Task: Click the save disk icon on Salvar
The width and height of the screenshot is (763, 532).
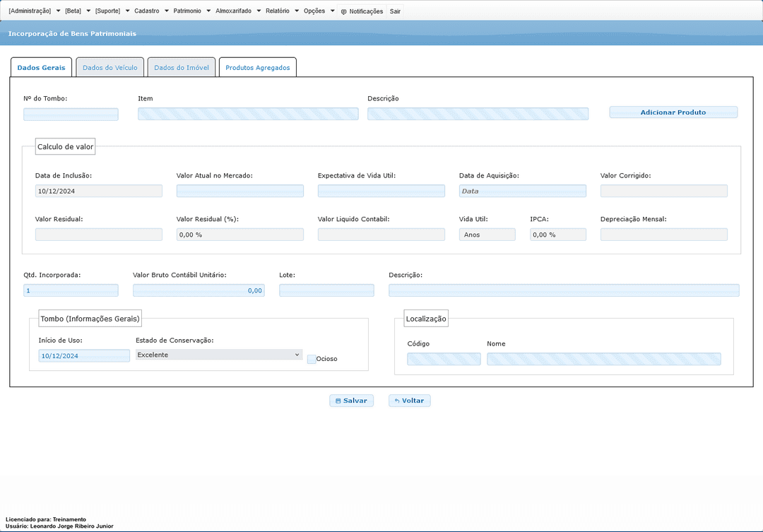Action: pyautogui.click(x=338, y=401)
